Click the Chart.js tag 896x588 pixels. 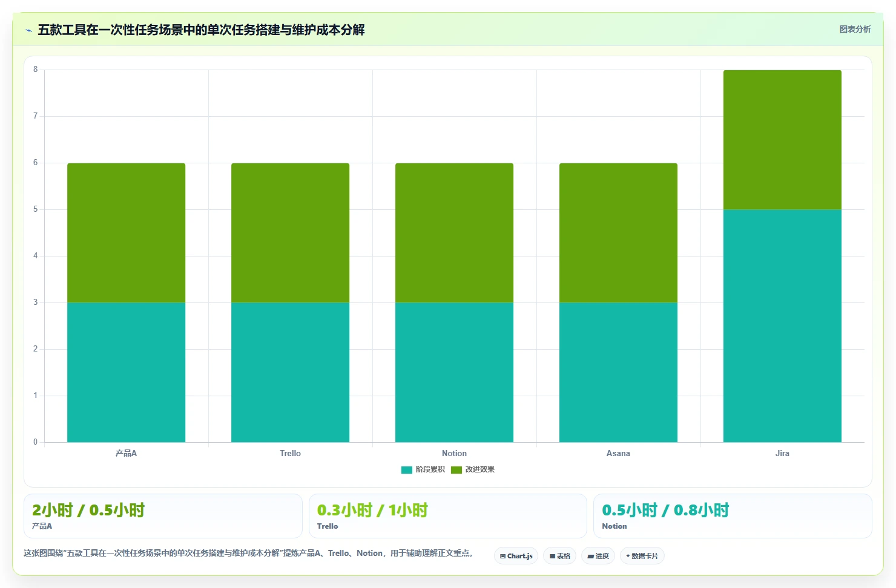point(516,556)
